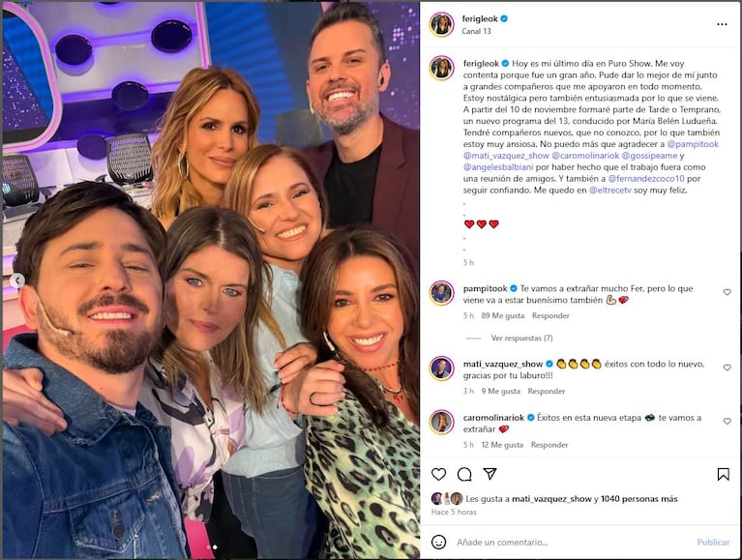This screenshot has width=742, height=560.
Task: Go to the previous photo arrow
Action: [x=17, y=280]
